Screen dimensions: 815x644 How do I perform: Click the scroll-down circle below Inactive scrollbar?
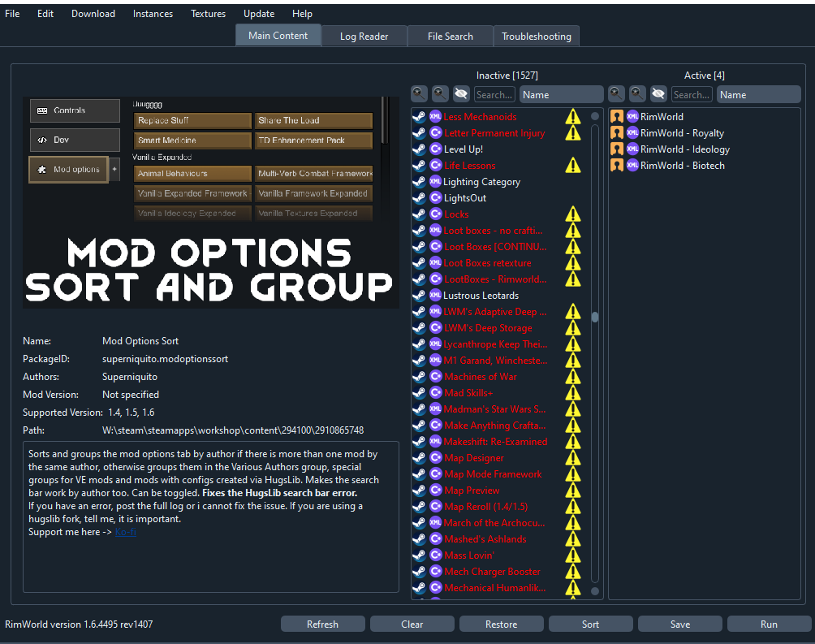click(595, 591)
